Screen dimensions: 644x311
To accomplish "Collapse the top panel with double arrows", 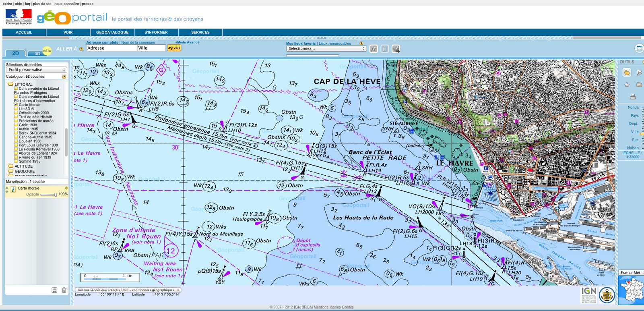I will 322,37.
